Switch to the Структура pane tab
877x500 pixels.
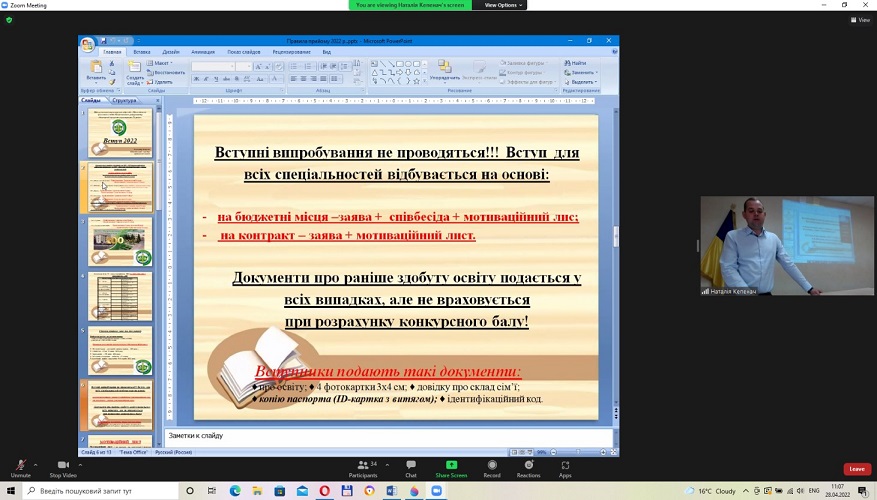pos(124,101)
